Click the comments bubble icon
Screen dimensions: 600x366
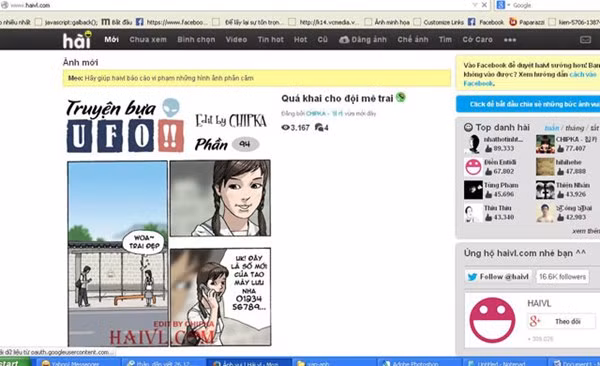[319, 127]
